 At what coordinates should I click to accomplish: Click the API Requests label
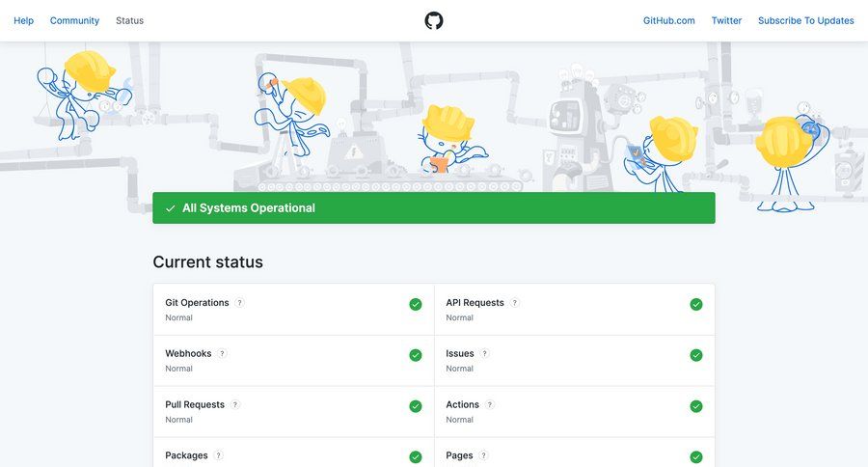click(x=475, y=302)
